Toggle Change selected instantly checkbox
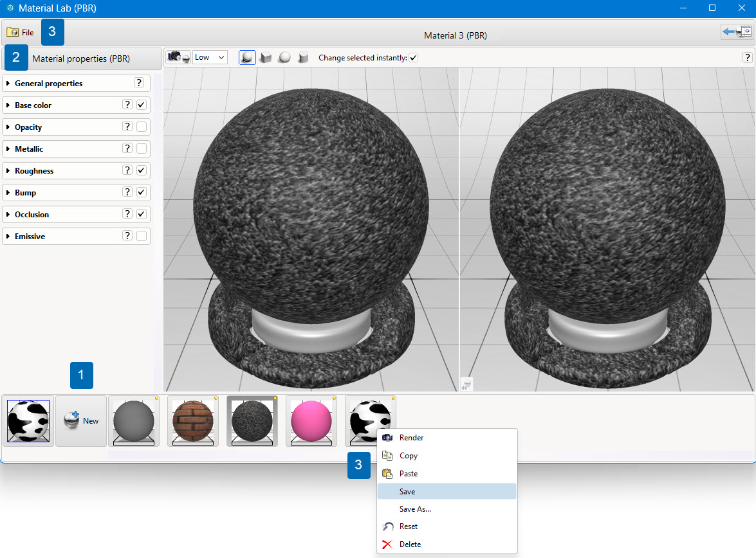 point(413,58)
